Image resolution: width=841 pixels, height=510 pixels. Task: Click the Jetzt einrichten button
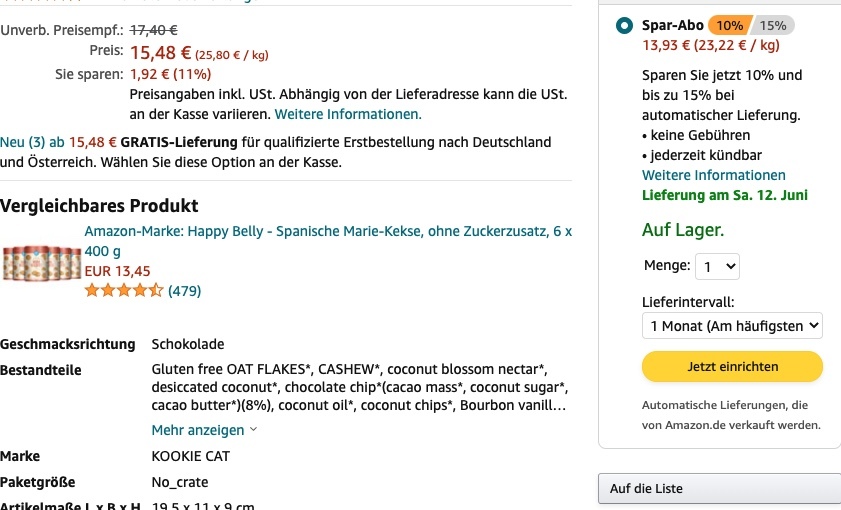pyautogui.click(x=732, y=367)
